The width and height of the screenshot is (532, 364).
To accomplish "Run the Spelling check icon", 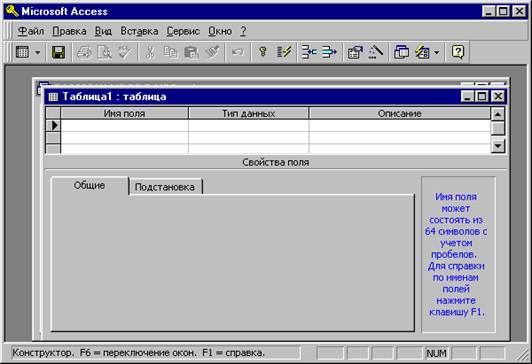I will pyautogui.click(x=125, y=53).
